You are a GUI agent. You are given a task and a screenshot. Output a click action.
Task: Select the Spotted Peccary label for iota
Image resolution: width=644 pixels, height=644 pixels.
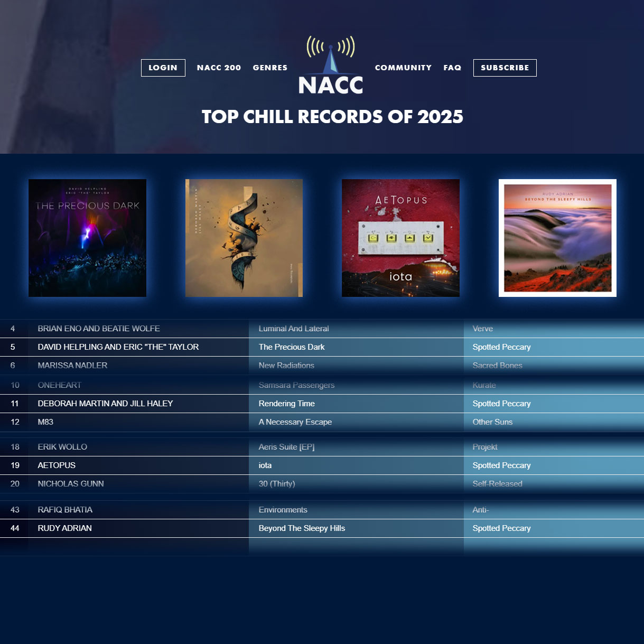(x=501, y=465)
